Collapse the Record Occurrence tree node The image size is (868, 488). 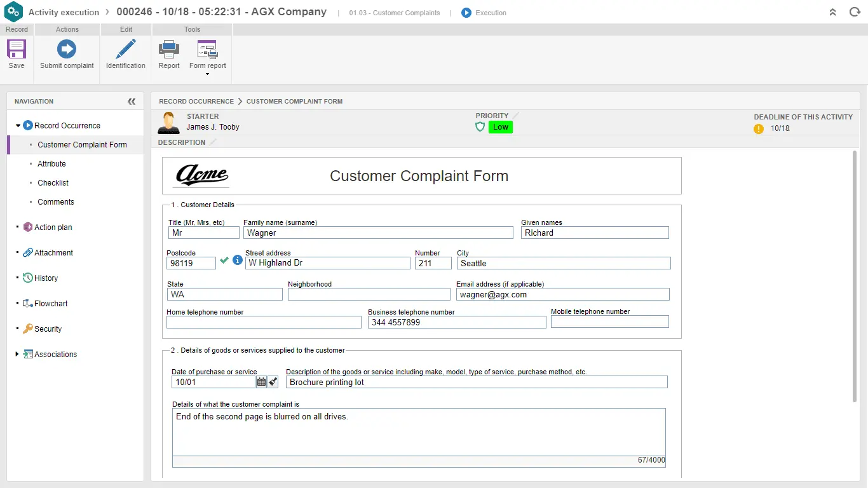[18, 126]
